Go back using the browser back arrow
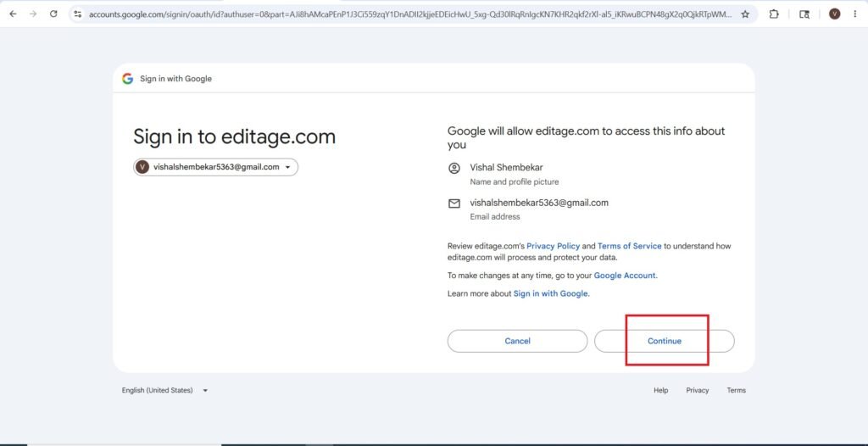Screen dimensions: 868x446 14,14
